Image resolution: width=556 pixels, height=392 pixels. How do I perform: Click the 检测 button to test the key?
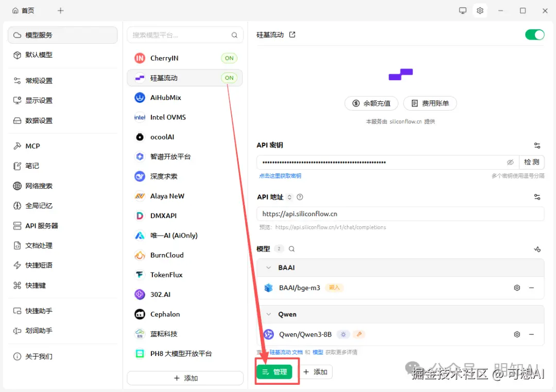531,162
